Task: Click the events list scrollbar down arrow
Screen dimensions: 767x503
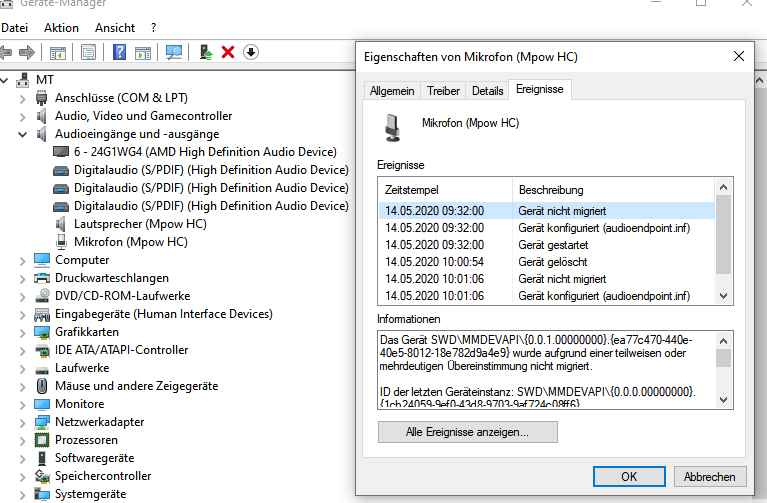Action: coord(724,296)
